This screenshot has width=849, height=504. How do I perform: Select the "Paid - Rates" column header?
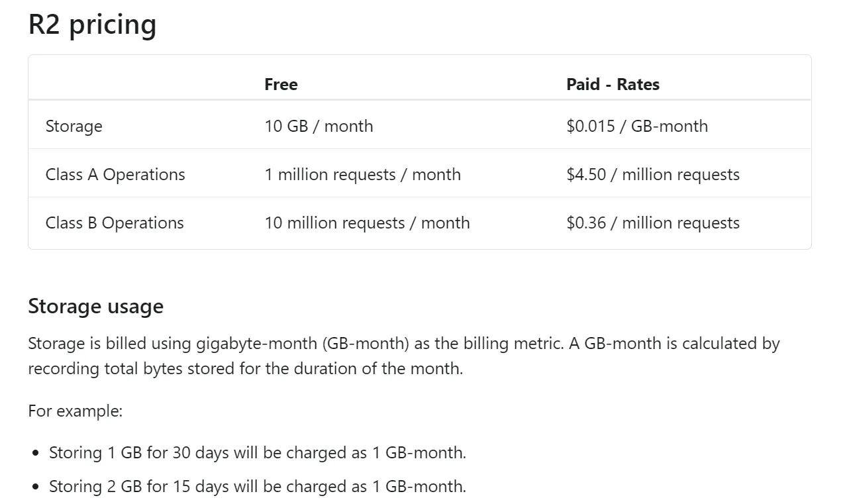tap(613, 84)
